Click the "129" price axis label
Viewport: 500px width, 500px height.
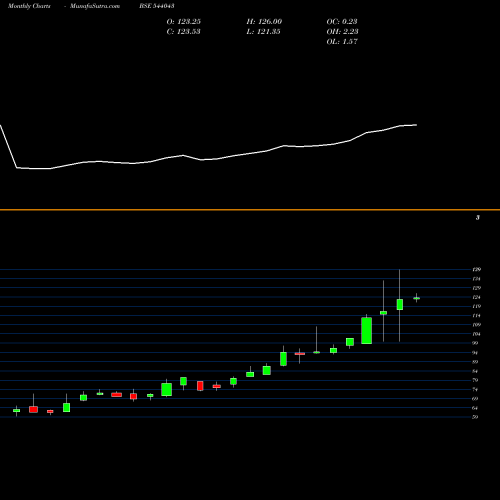coord(476,288)
